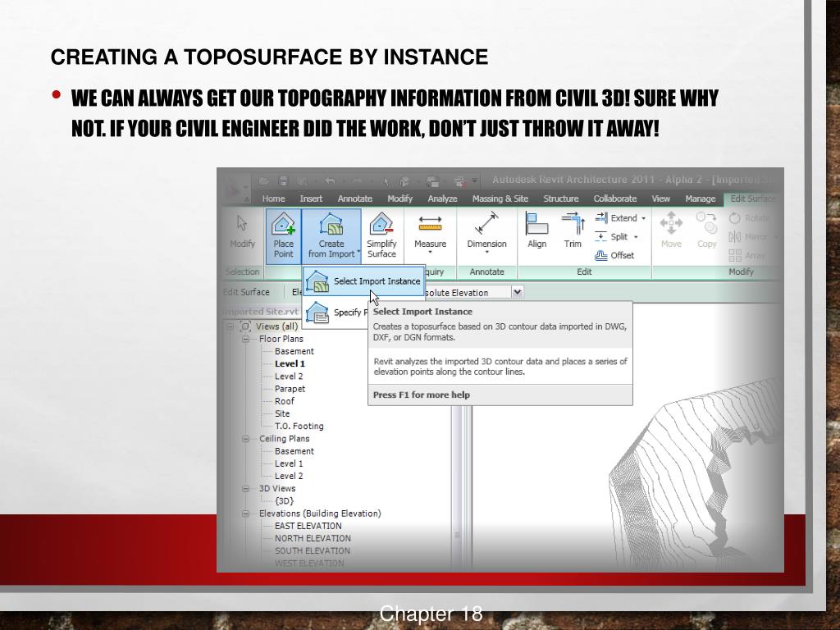Open the Extend tool dropdown arrow
The image size is (840, 630).
[643, 218]
